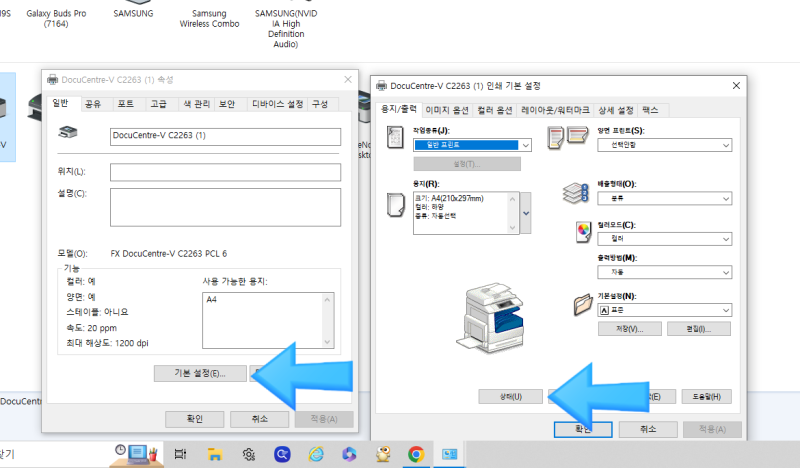Click the owl app icon in taskbar

click(383, 454)
